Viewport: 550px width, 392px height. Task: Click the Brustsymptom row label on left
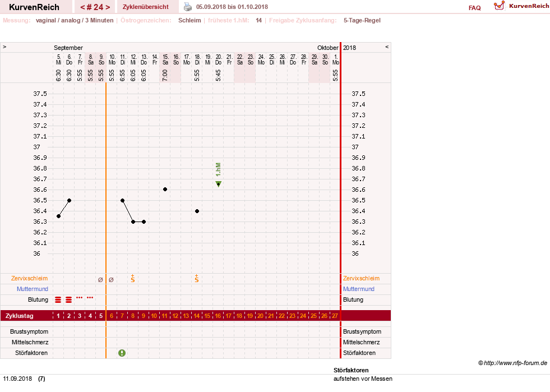[29, 331]
